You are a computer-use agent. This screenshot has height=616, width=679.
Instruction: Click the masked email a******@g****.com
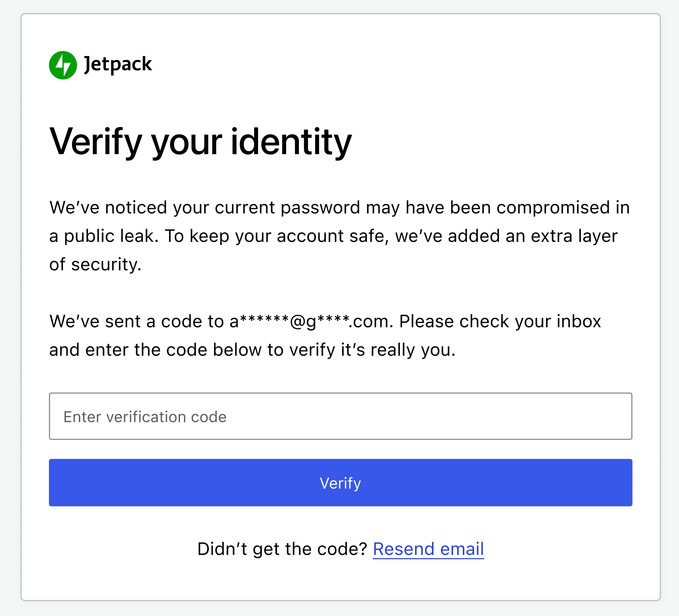(311, 321)
